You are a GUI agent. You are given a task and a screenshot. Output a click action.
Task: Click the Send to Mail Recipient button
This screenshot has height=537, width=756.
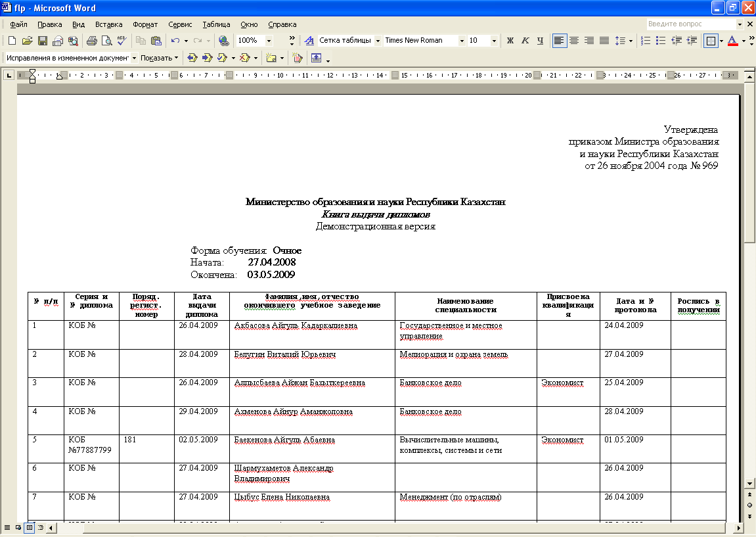coord(58,41)
